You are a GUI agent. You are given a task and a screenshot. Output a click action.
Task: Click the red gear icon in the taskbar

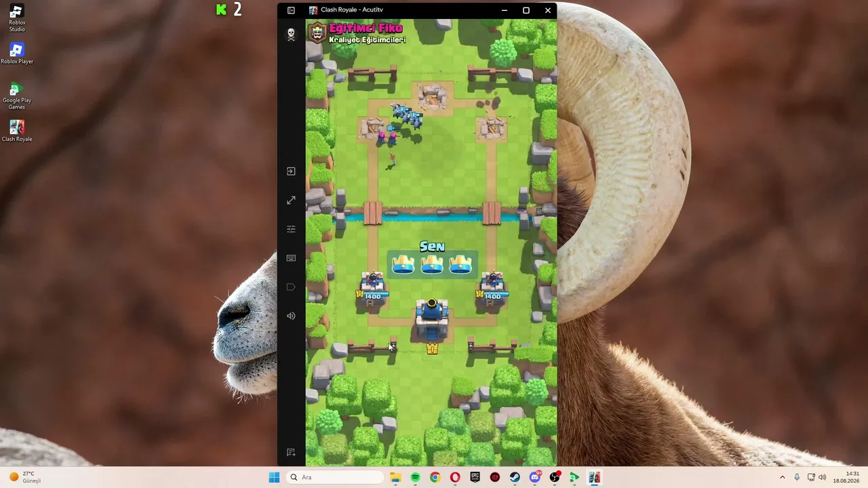pos(495,477)
